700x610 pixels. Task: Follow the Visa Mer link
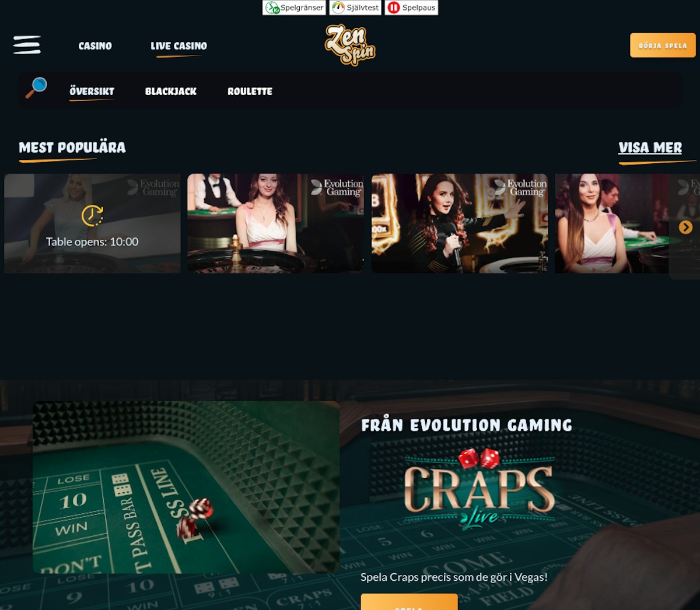pos(650,148)
